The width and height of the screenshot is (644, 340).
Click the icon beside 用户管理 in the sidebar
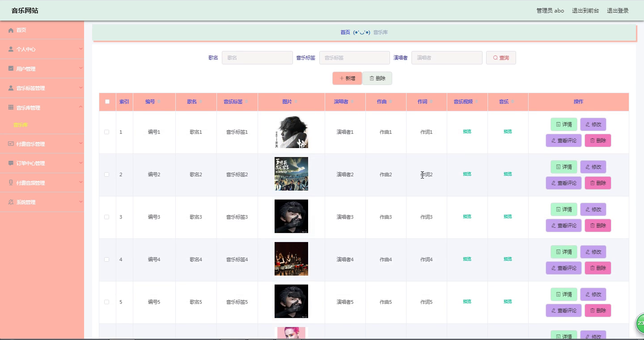point(11,68)
